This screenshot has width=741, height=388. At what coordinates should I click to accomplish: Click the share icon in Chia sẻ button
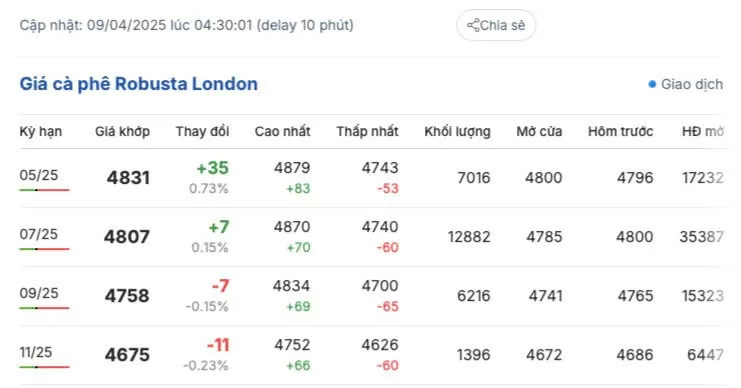point(473,25)
